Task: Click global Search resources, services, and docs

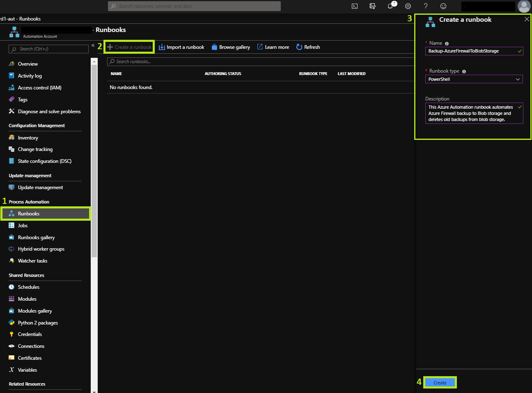Action: pos(194,6)
